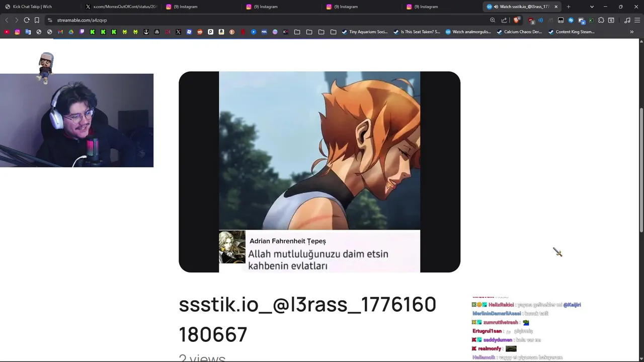Close the Watch ssstik.io tab
The width and height of the screenshot is (644, 362).
(556, 7)
